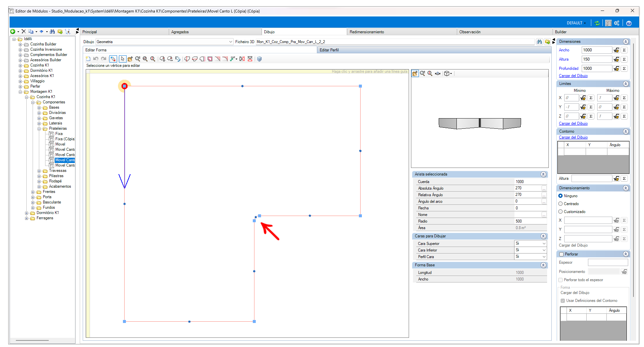
Task: Click the formula icon next to Ancho
Action: (x=616, y=50)
